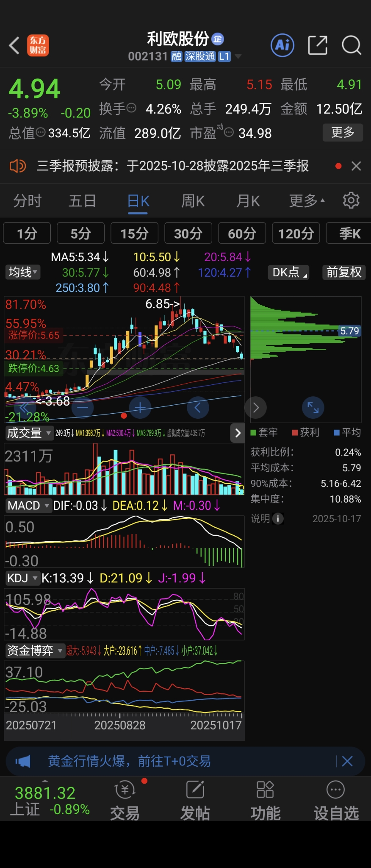This screenshot has height=868, width=371.
Task: Open the 更多 period dropdown
Action: click(x=307, y=200)
